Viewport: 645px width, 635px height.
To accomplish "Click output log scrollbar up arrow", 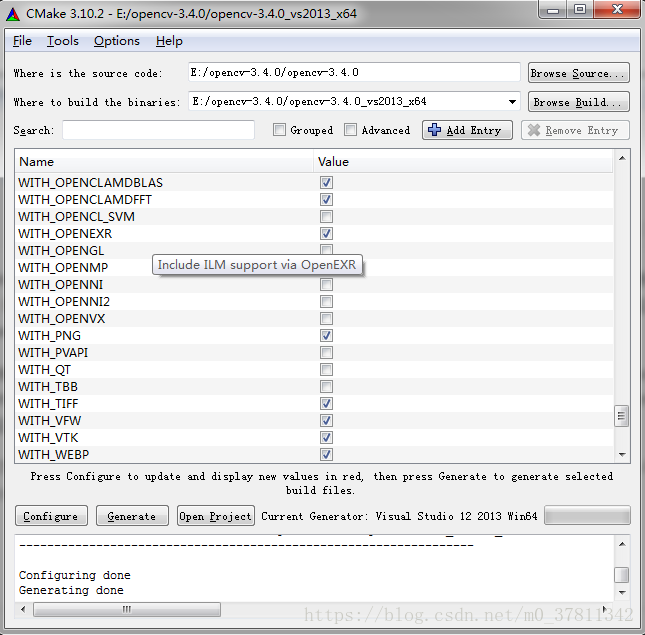I will (x=622, y=544).
